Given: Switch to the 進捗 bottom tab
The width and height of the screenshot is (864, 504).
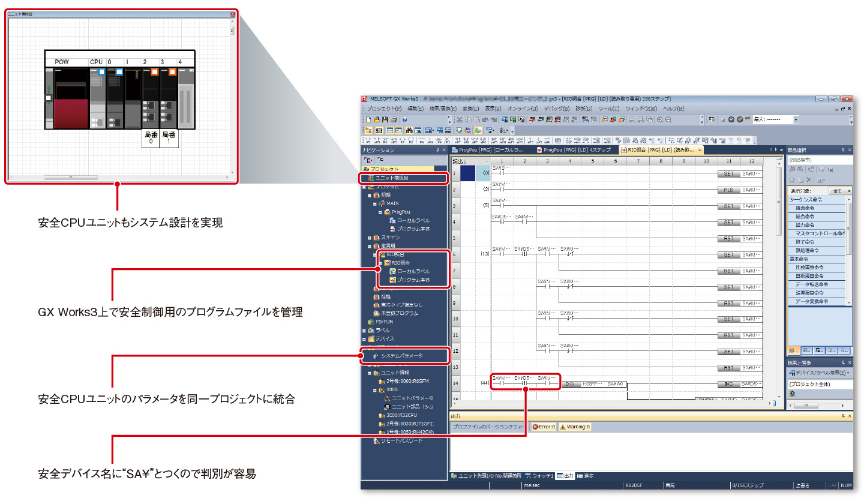Looking at the screenshot, I should click(585, 476).
